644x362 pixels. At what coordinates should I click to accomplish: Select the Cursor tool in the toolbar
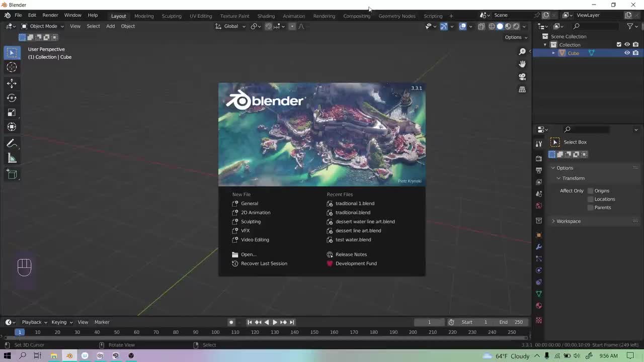point(12,67)
